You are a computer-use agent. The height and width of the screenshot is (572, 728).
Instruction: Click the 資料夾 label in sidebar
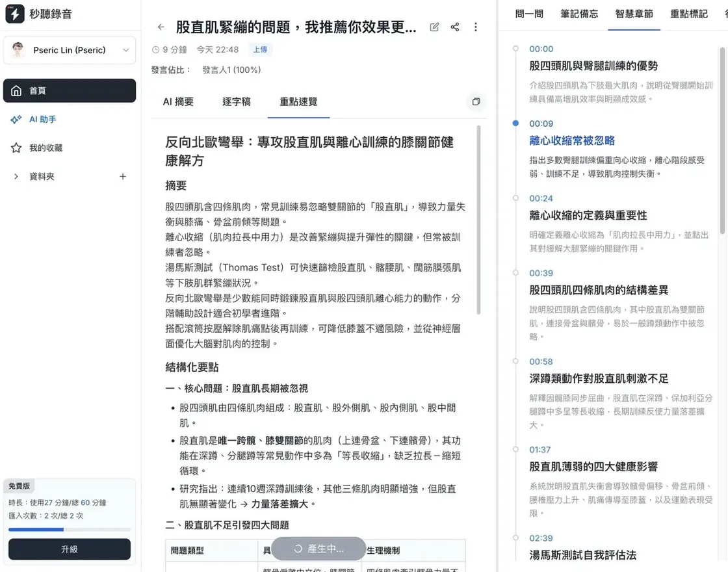[42, 176]
